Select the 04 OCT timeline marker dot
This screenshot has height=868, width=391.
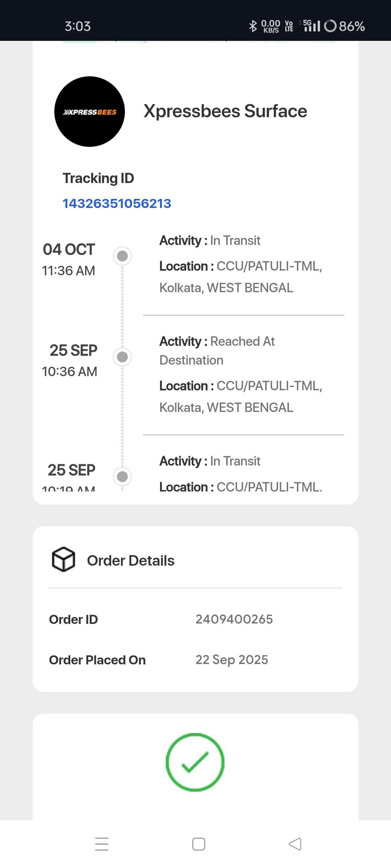click(x=122, y=256)
